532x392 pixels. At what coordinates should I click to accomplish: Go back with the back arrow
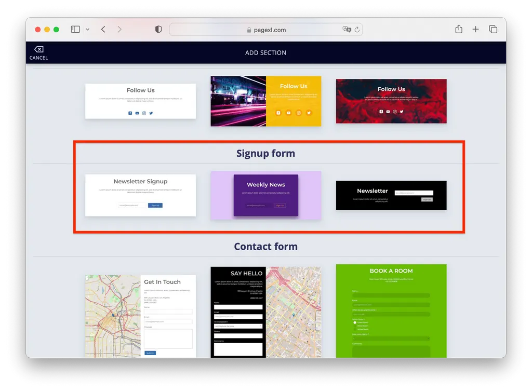tap(103, 30)
